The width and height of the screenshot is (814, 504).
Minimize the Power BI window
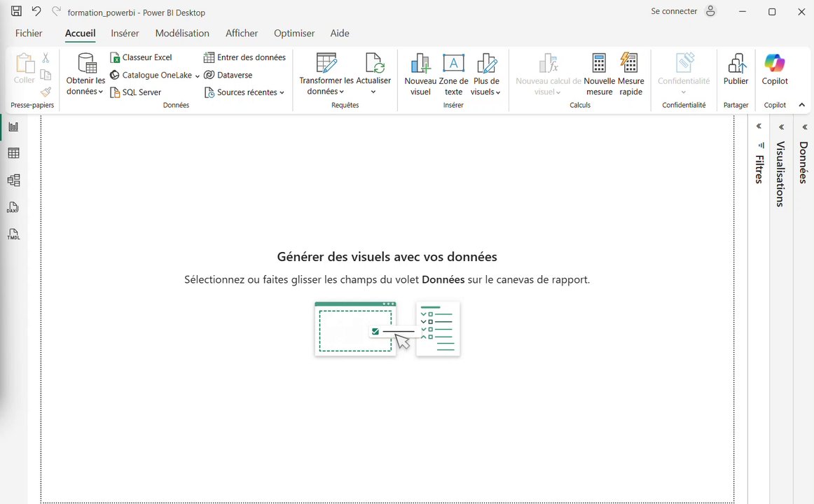tap(743, 11)
